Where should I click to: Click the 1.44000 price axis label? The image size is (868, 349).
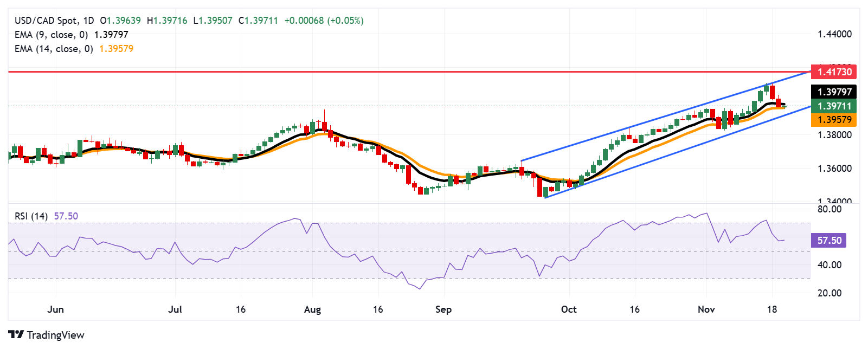[x=834, y=34]
